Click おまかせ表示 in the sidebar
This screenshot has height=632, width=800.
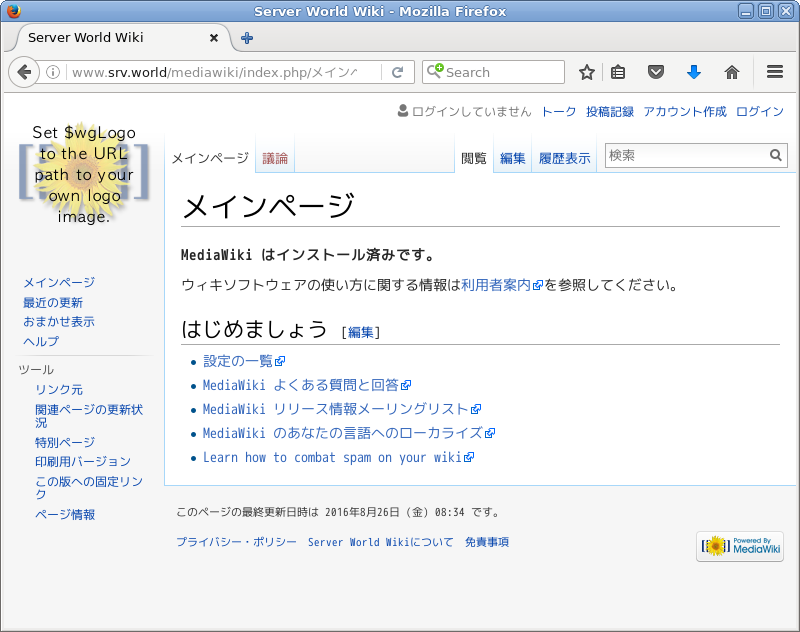coord(59,321)
